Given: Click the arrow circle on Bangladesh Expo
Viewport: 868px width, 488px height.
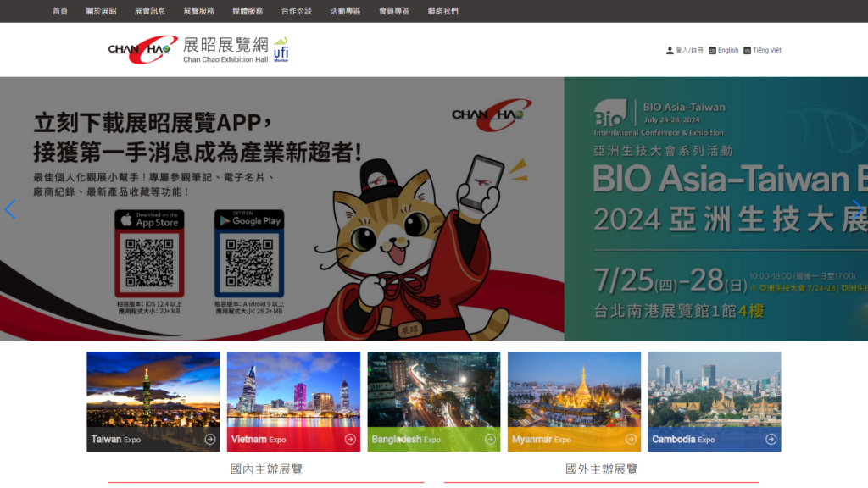Looking at the screenshot, I should click(490, 440).
